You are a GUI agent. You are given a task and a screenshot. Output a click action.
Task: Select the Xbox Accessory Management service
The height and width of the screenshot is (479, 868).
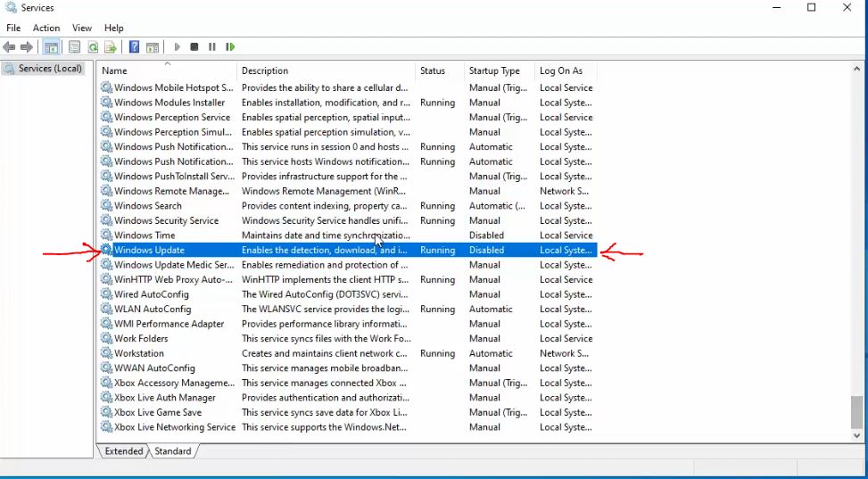tap(348, 383)
